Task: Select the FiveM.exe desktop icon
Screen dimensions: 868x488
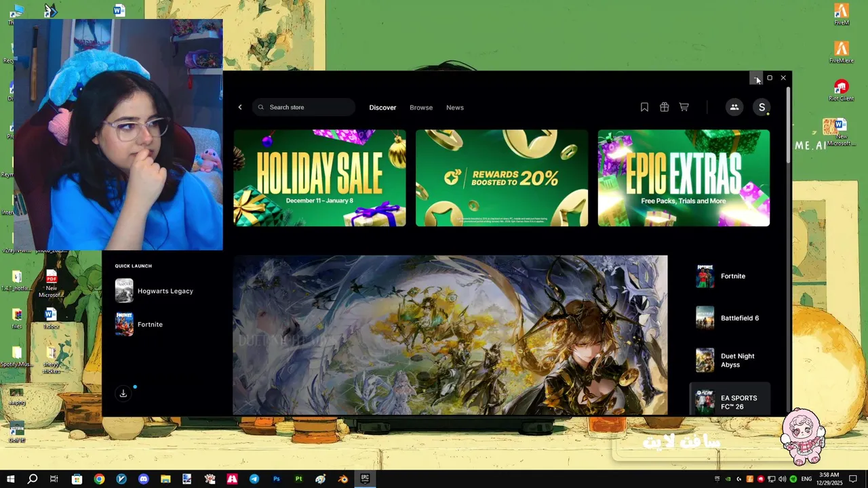Action: (x=842, y=52)
